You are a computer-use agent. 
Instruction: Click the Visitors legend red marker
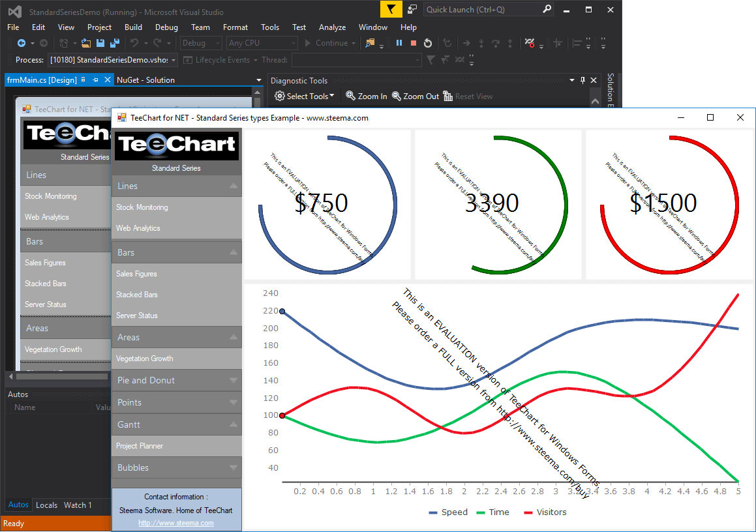click(x=528, y=512)
